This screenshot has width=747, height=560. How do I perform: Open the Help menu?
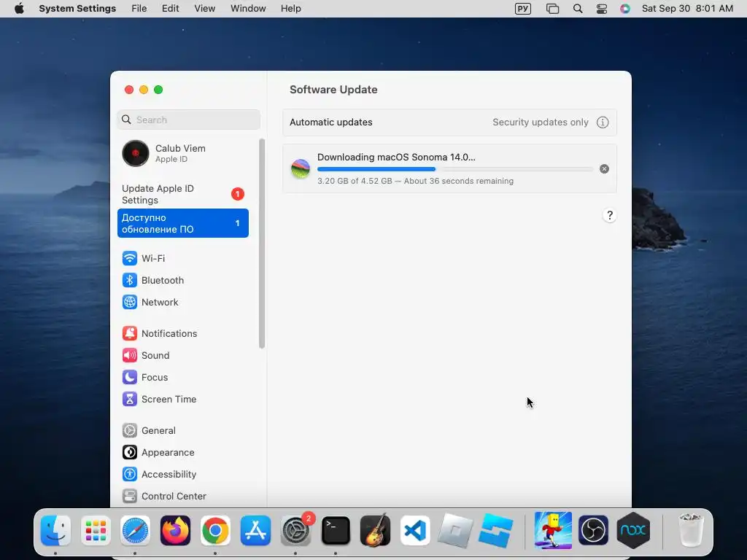coord(290,9)
